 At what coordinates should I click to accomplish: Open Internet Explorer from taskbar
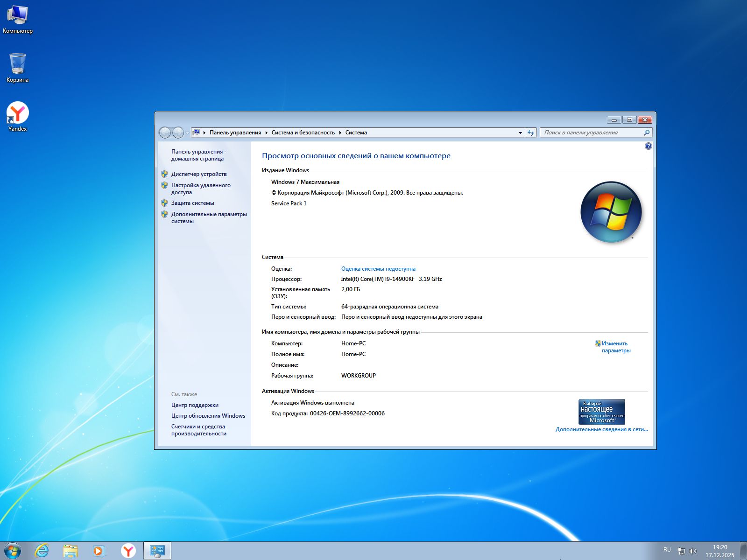coord(42,551)
